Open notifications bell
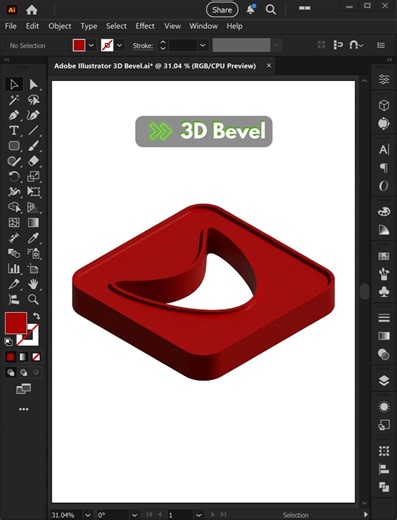Screen dimensions: 397x520 click(251, 9)
